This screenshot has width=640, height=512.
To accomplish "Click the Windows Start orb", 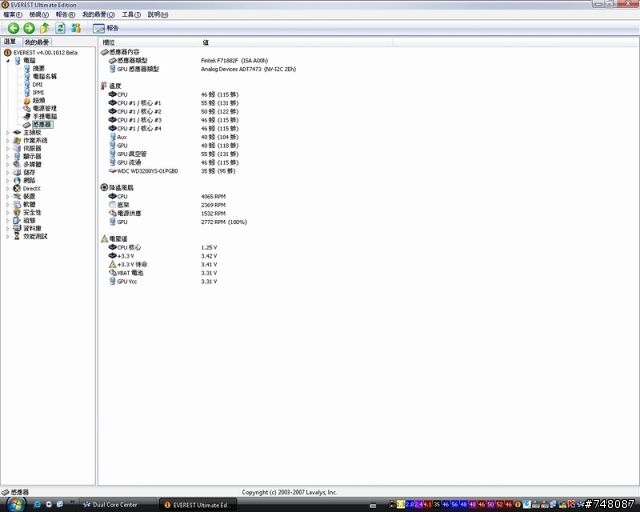I will point(14,504).
